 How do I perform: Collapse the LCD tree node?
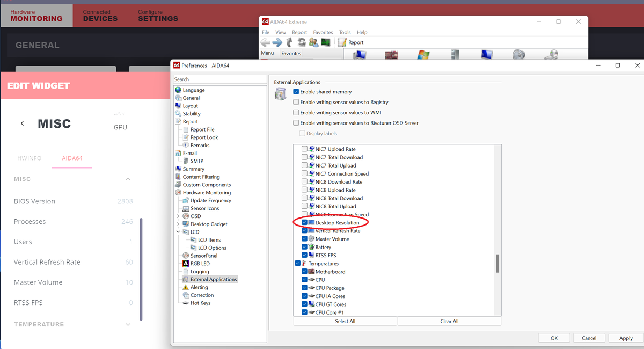coord(178,232)
